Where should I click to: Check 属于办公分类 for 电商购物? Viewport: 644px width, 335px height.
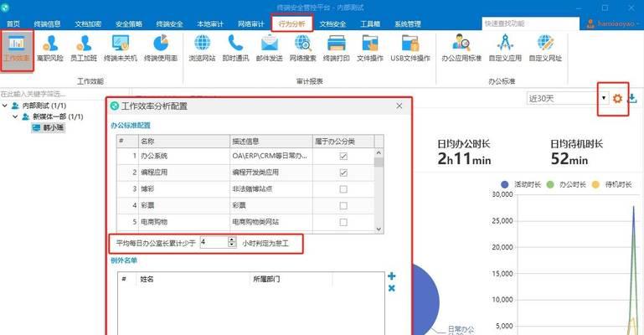(x=343, y=222)
